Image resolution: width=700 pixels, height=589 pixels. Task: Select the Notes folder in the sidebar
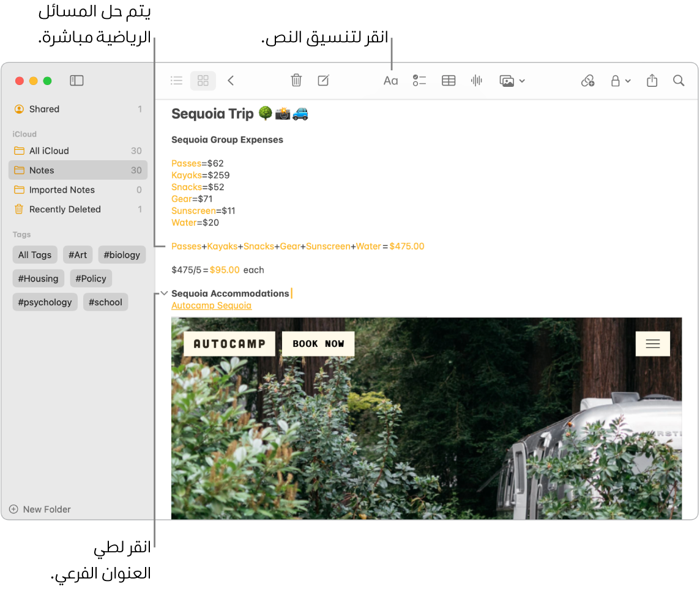pyautogui.click(x=43, y=170)
